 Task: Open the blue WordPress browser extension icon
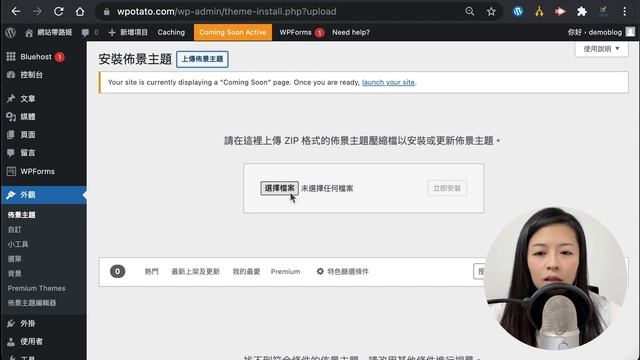click(x=518, y=11)
